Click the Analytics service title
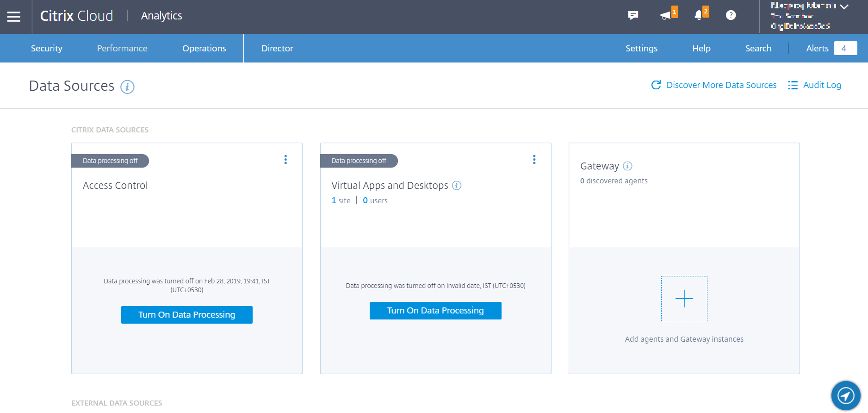Viewport: 868px width, 413px height. coord(161,16)
